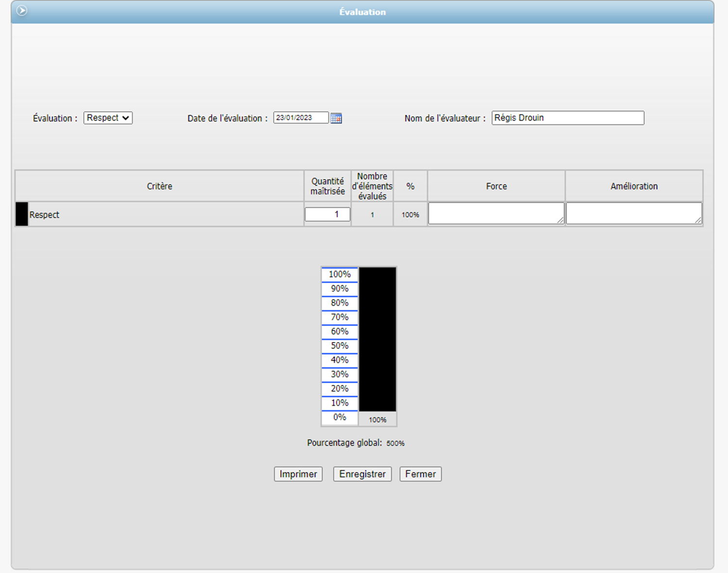Image resolution: width=728 pixels, height=573 pixels.
Task: Click the Nom de l'évaluateur label
Action: tap(445, 118)
